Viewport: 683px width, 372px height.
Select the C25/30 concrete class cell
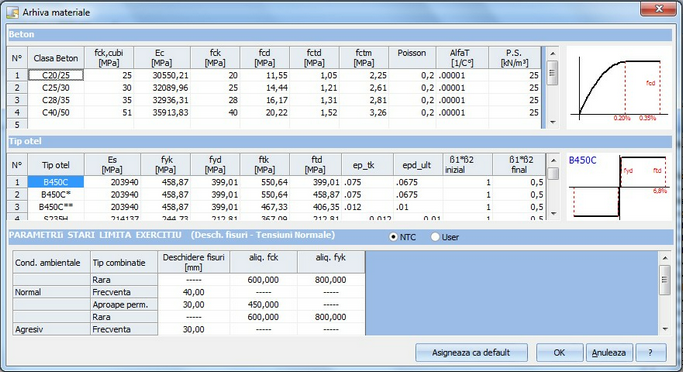[x=56, y=88]
